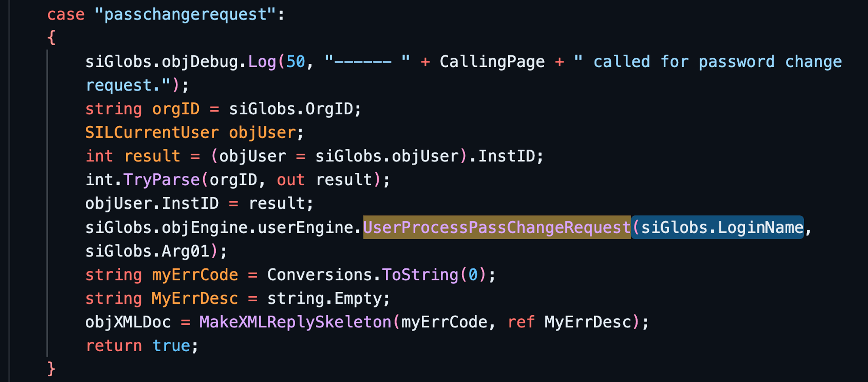Click the siGlobs.Arg01 argument
Screen dimensions: 868x382
click(148, 251)
